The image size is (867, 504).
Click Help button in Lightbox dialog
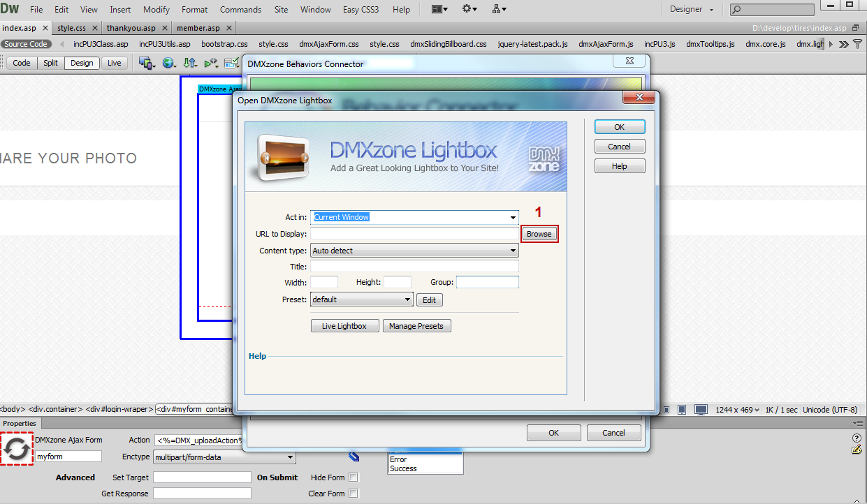[x=620, y=166]
